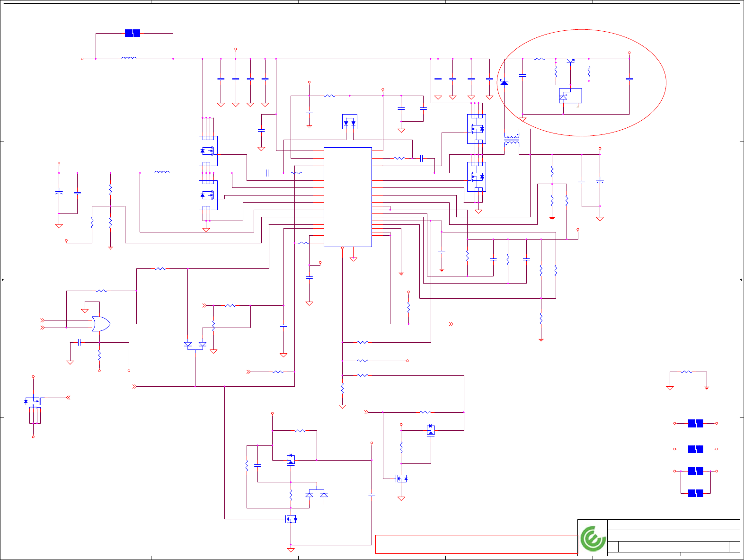Screen dimensions: 744x560
Task: Select the transistor symbol inside the red ellipse
Action: point(571,60)
